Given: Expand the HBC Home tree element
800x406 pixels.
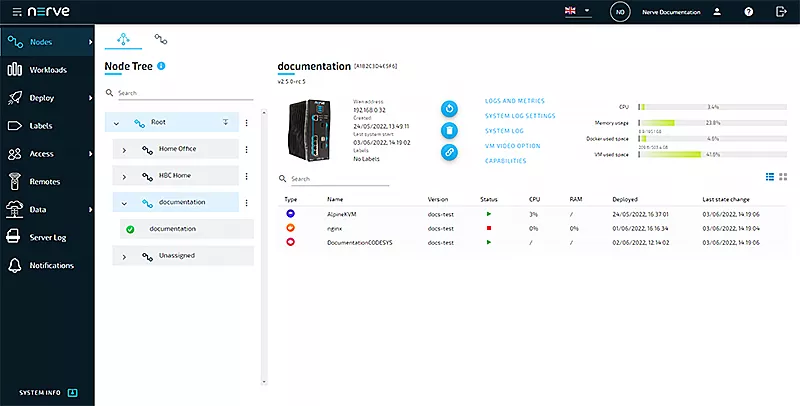Looking at the screenshot, I should tap(124, 176).
